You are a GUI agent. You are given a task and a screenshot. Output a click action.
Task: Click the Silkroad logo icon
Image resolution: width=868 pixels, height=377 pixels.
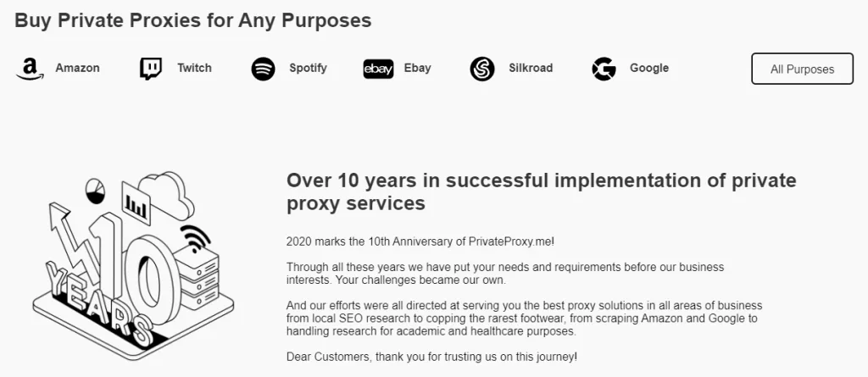click(482, 69)
